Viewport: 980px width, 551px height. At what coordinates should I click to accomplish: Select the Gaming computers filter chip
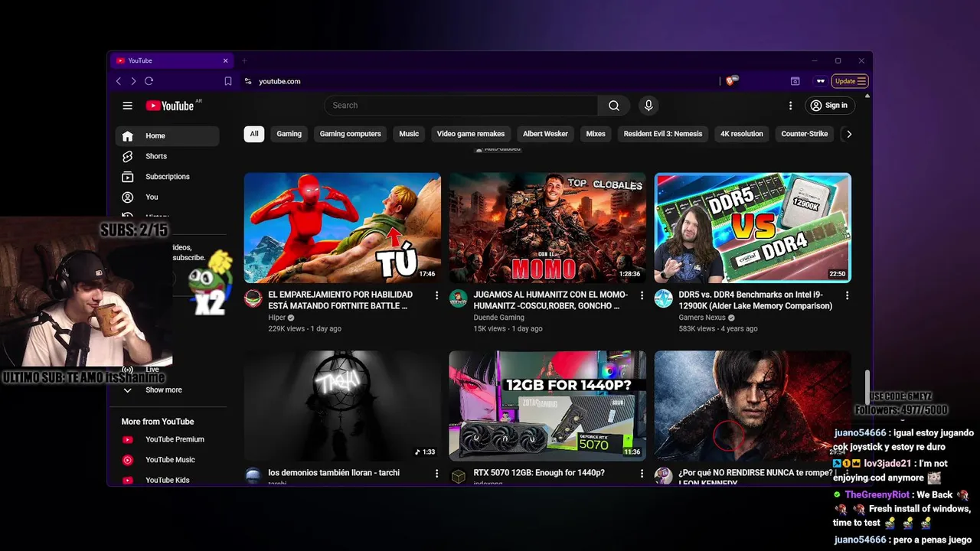[x=350, y=134]
